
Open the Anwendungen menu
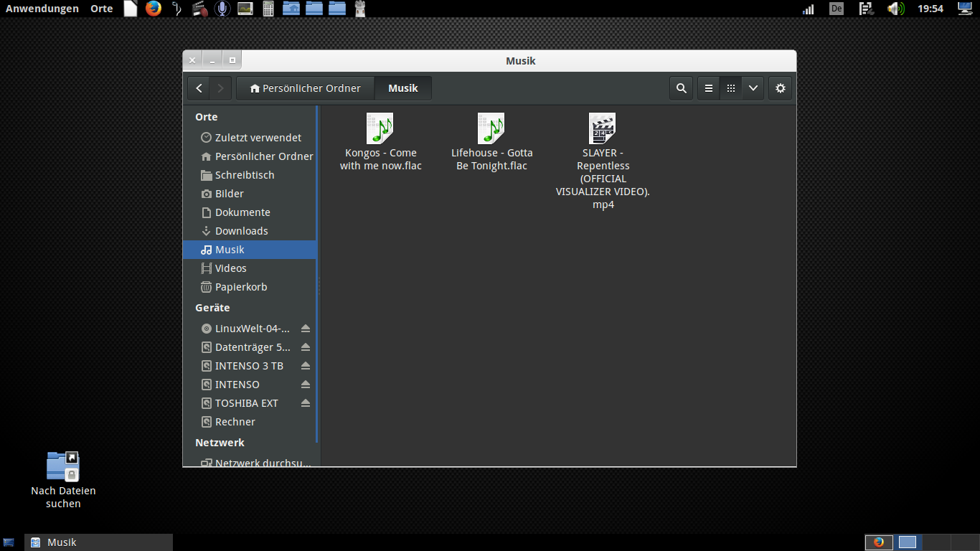click(x=42, y=9)
